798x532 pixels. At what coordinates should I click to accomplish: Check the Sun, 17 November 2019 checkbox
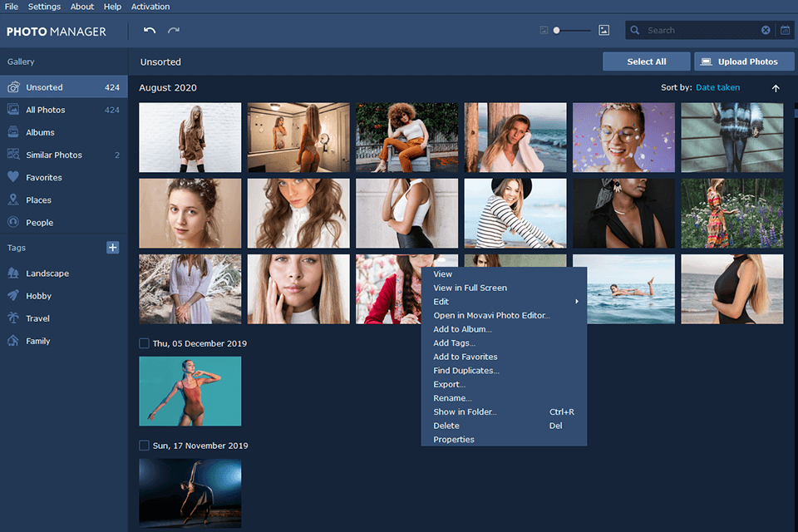(145, 446)
